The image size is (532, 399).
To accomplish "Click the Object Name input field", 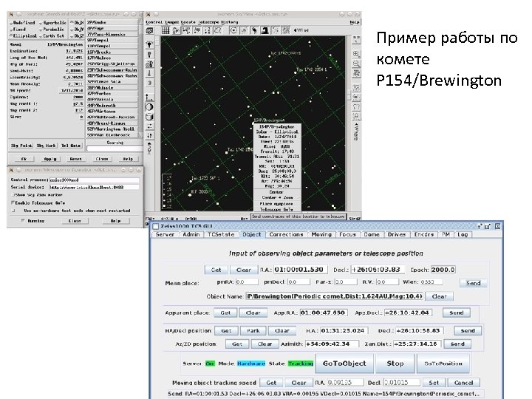I will pos(334,296).
